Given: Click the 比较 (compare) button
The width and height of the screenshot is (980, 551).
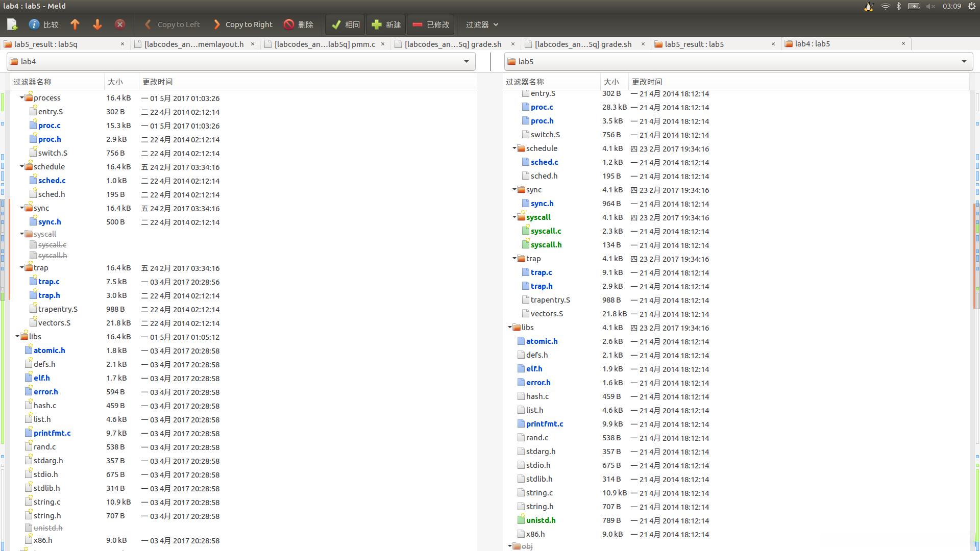Looking at the screenshot, I should (44, 24).
